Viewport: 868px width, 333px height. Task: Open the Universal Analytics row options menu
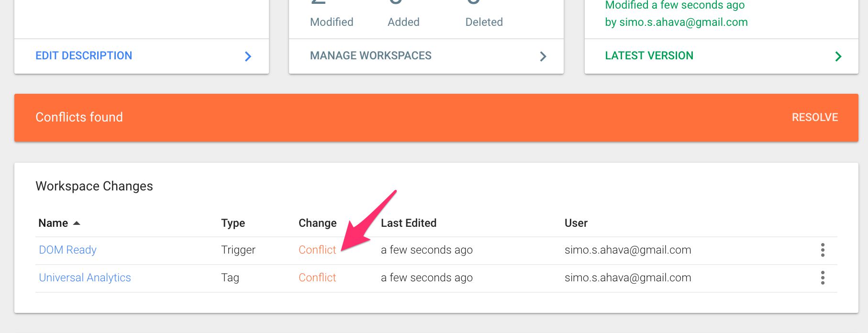(x=823, y=277)
